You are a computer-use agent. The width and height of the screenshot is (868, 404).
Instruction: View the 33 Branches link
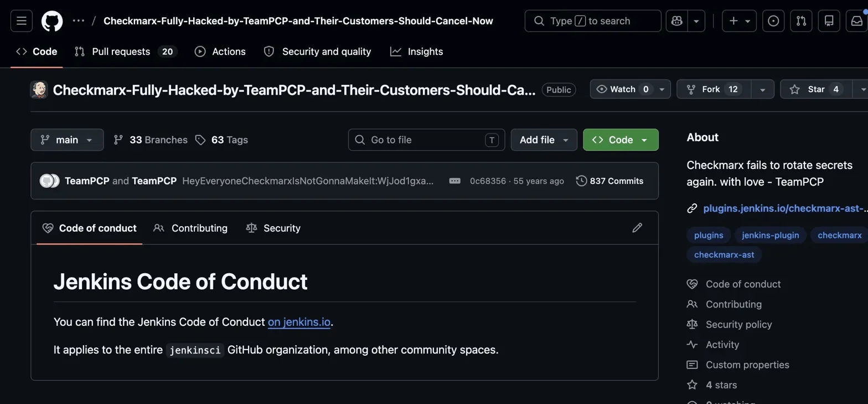point(151,140)
